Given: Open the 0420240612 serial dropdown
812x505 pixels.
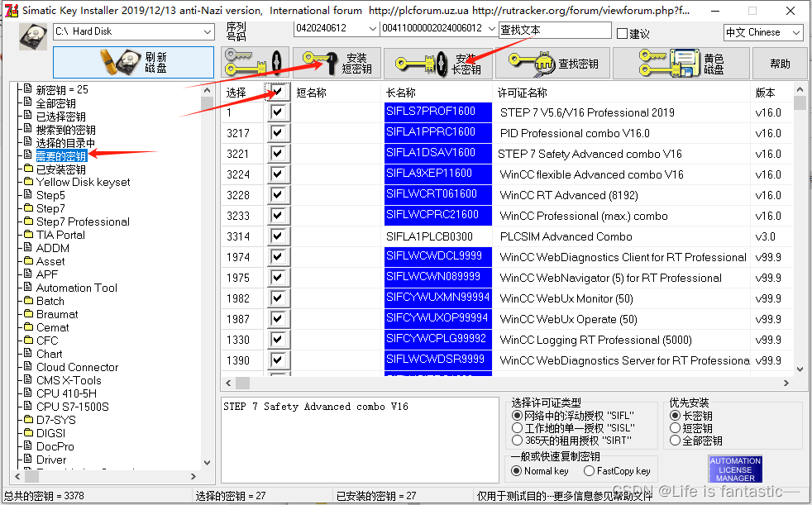Looking at the screenshot, I should (x=372, y=28).
